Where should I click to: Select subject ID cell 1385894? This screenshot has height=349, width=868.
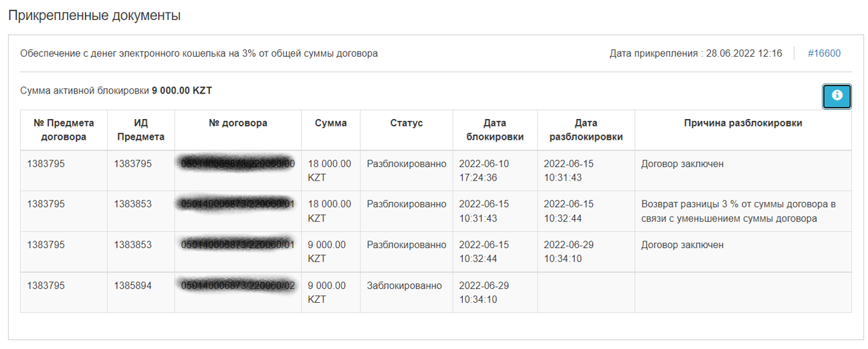(133, 285)
